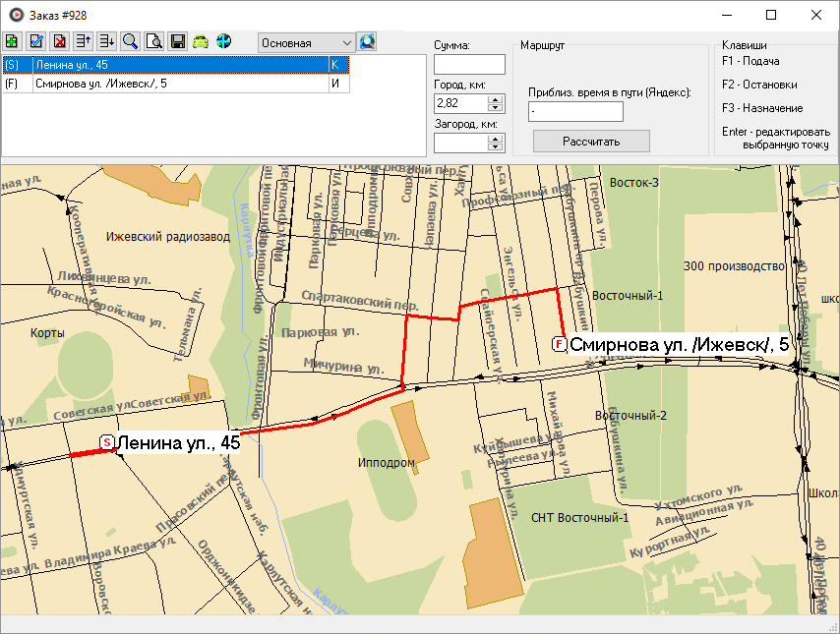
Task: Click the delete point red X icon
Action: (59, 42)
